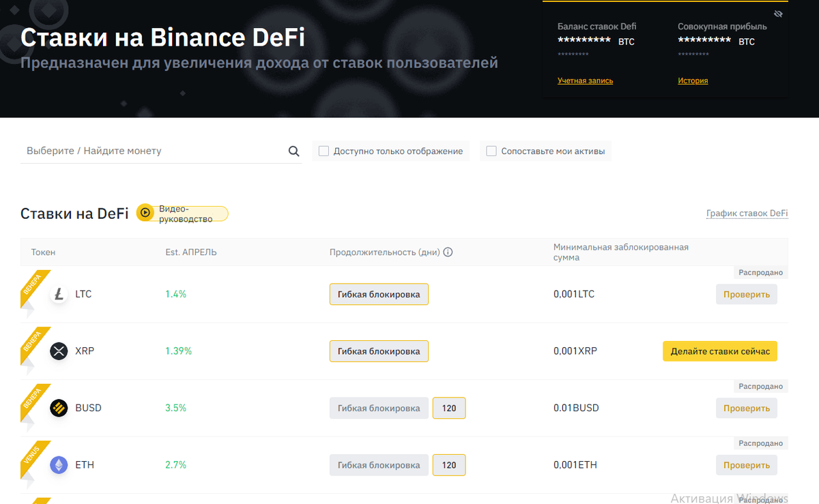
Task: Select 120 days duration for ETH
Action: point(449,465)
